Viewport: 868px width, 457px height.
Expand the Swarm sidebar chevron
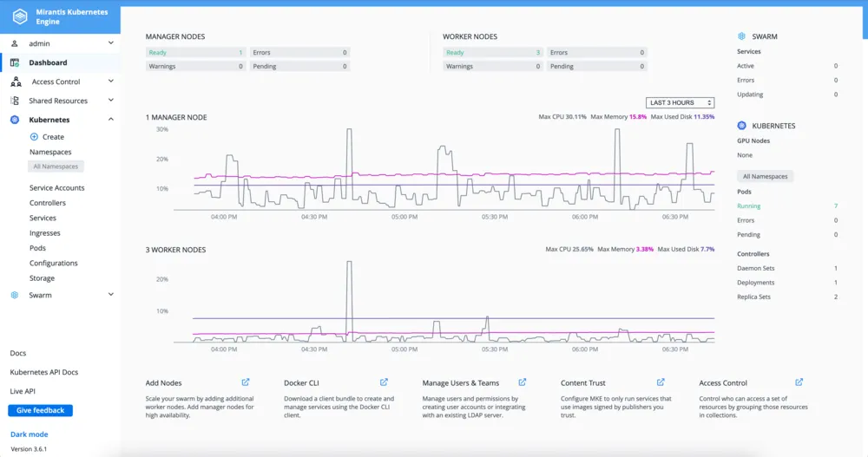click(111, 294)
